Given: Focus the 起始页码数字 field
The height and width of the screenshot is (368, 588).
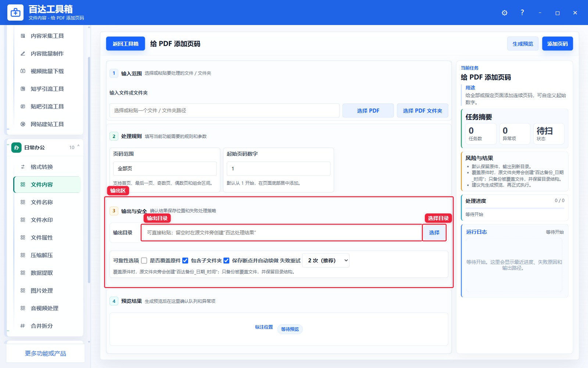Looking at the screenshot, I should 279,169.
